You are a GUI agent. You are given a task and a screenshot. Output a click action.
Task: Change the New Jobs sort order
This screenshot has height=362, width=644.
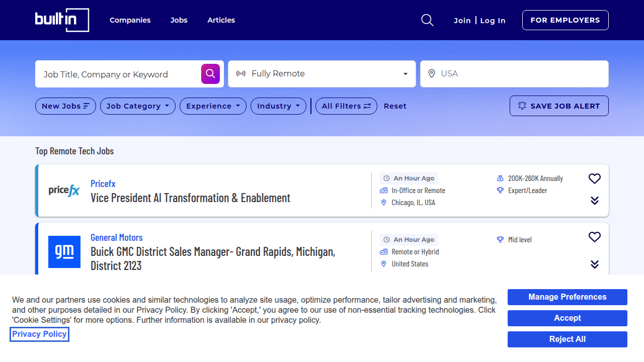(x=65, y=106)
